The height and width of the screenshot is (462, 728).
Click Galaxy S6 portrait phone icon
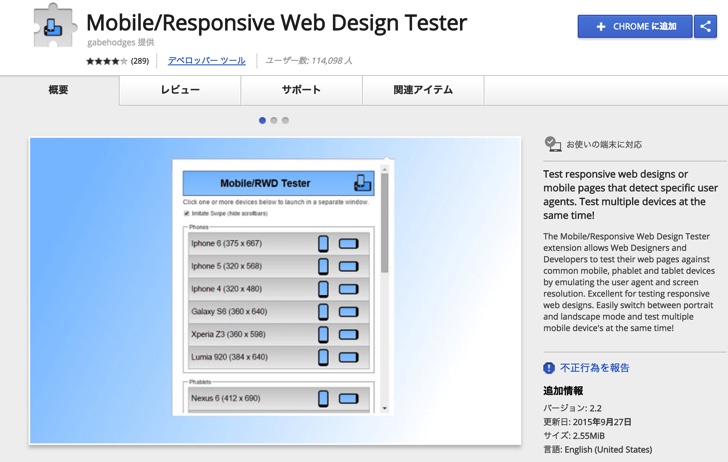pyautogui.click(x=323, y=311)
